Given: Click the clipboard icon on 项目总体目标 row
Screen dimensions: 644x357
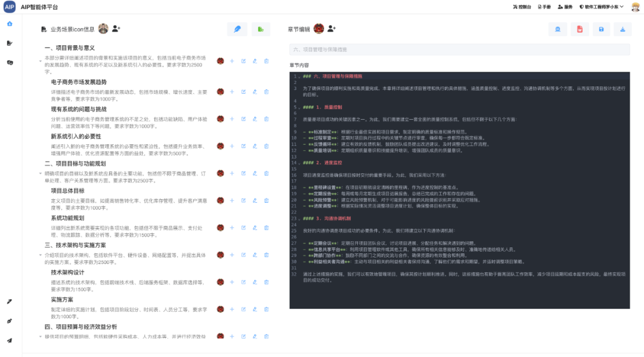Looking at the screenshot, I should click(x=267, y=201).
